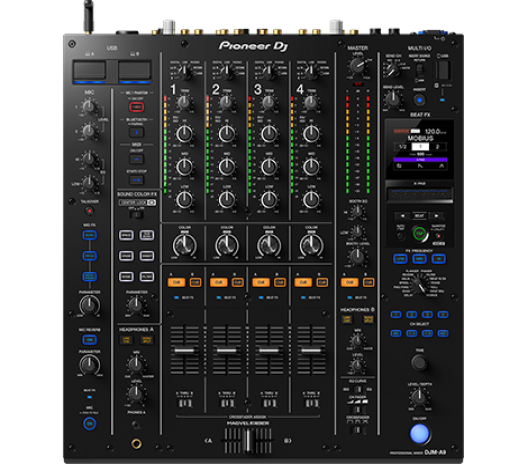This screenshot has height=464, width=528.
Task: Click the top Mic FX button
Action: [x=90, y=235]
